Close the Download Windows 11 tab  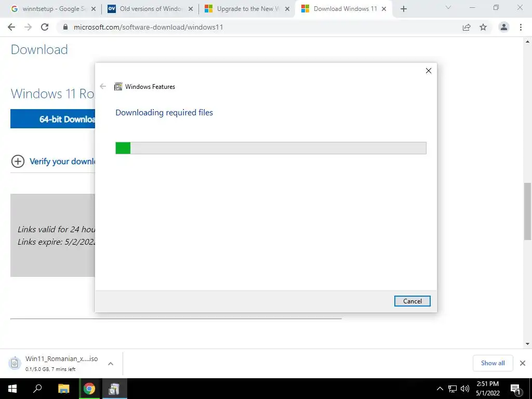point(384,9)
